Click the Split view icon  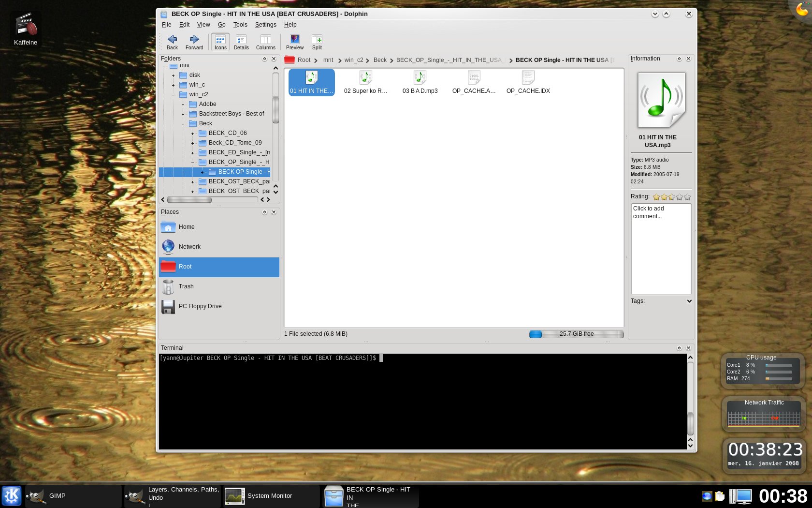pos(317,42)
